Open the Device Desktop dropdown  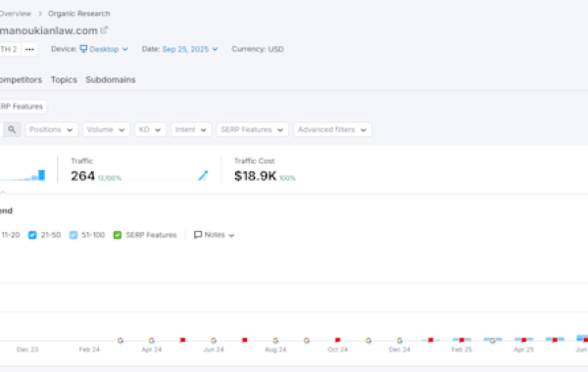tap(104, 49)
